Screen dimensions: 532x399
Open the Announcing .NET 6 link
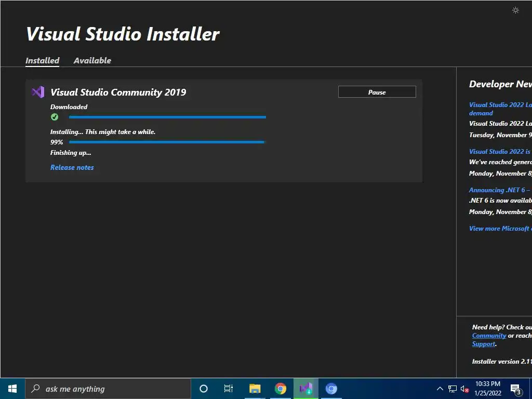pyautogui.click(x=500, y=190)
